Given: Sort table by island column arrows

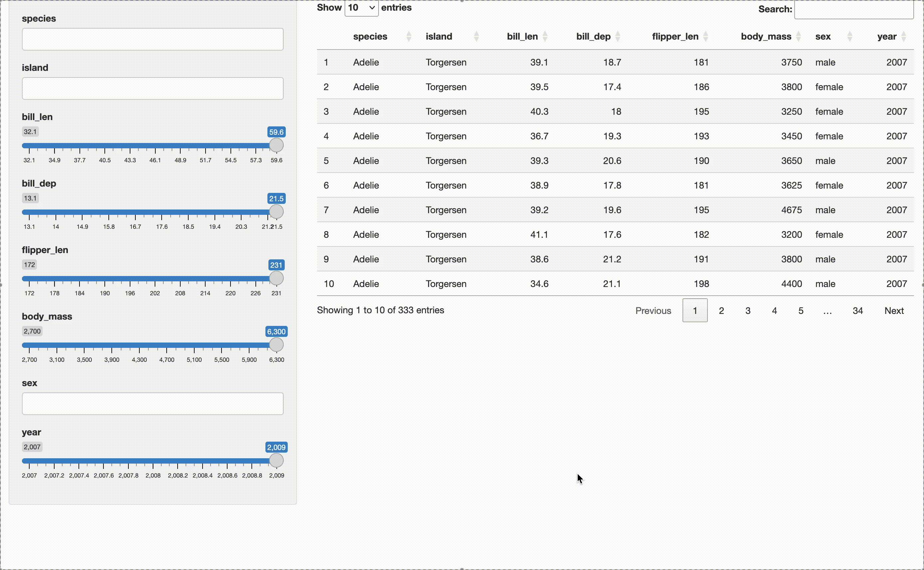Looking at the screenshot, I should click(476, 37).
